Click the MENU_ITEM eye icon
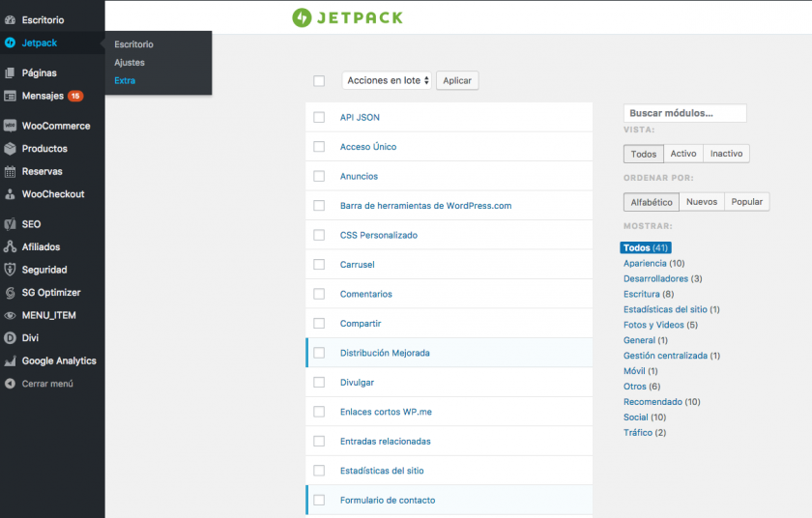The image size is (812, 518). tap(10, 315)
